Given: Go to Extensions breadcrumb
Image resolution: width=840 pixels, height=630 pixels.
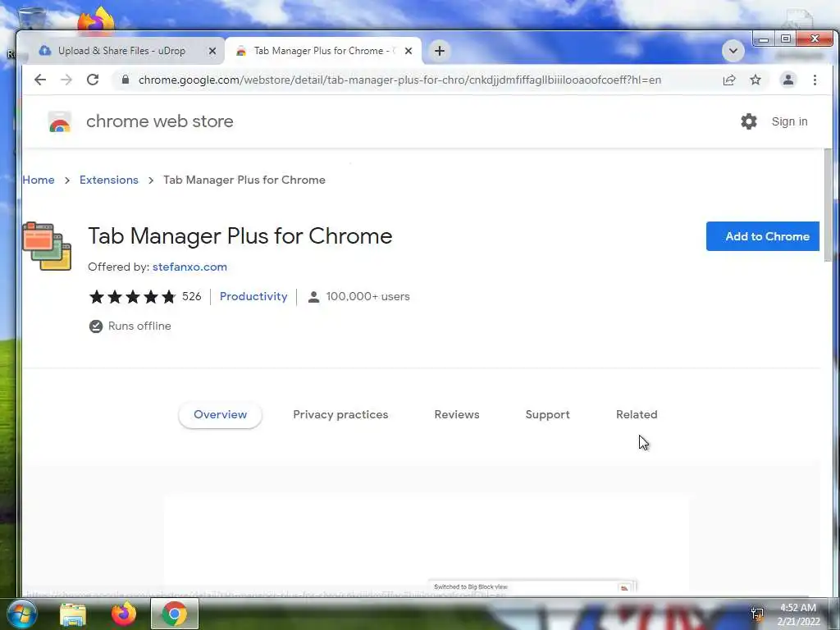Looking at the screenshot, I should [x=109, y=180].
